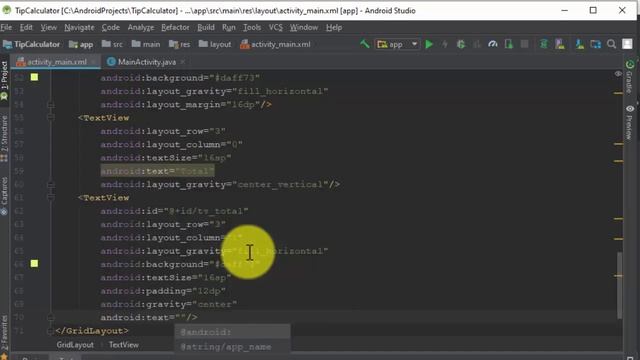This screenshot has width=640, height=360.
Task: Open the Analyze menu
Action: point(141,27)
